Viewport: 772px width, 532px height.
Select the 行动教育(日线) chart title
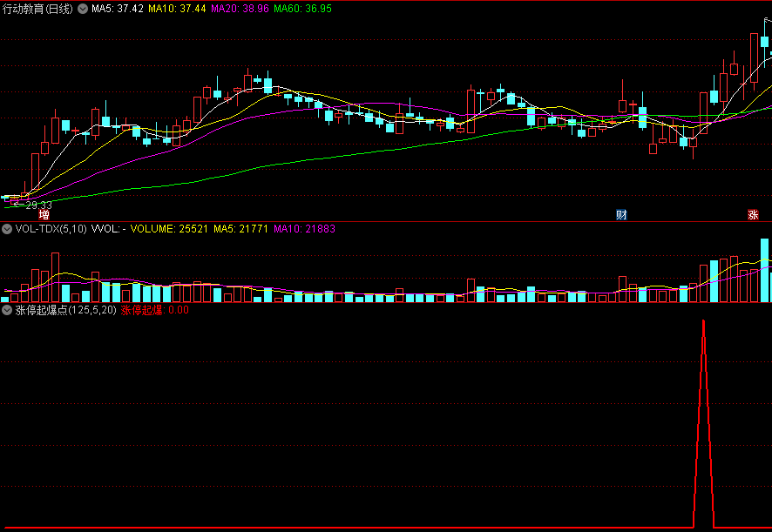[x=38, y=9]
